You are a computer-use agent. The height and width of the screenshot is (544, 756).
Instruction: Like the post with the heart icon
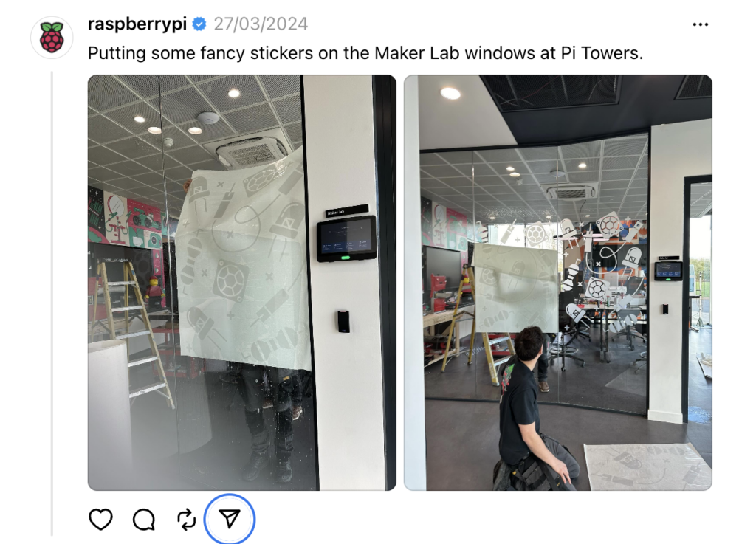coord(100,519)
